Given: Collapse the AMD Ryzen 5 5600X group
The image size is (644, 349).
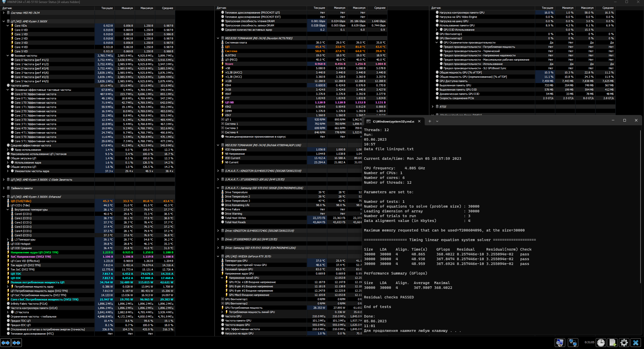Looking at the screenshot, I should tap(4, 21).
